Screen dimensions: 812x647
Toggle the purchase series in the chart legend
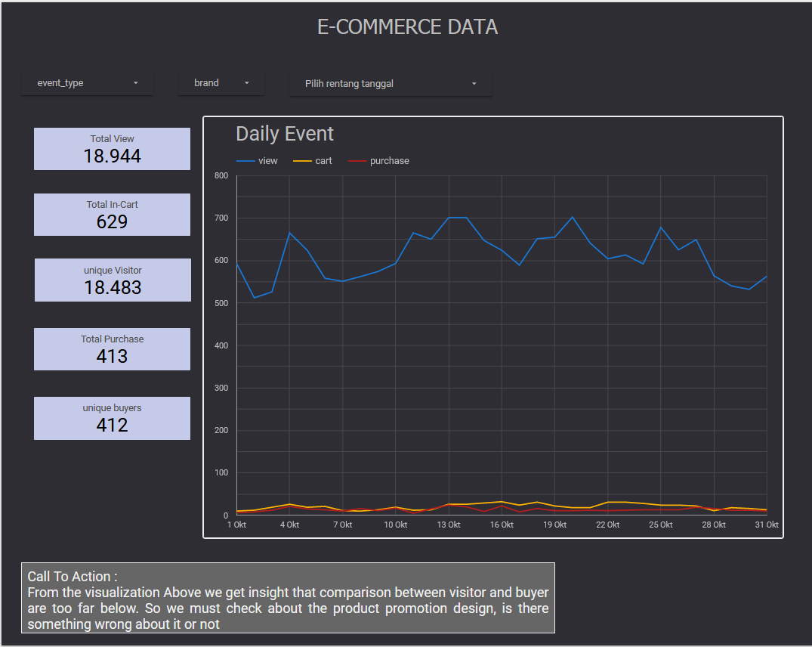pyautogui.click(x=389, y=160)
